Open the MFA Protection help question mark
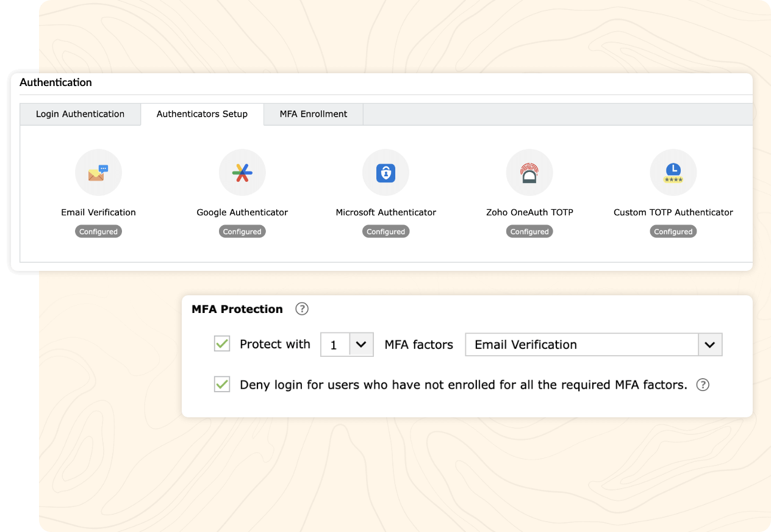This screenshot has width=771, height=532. coord(301,309)
